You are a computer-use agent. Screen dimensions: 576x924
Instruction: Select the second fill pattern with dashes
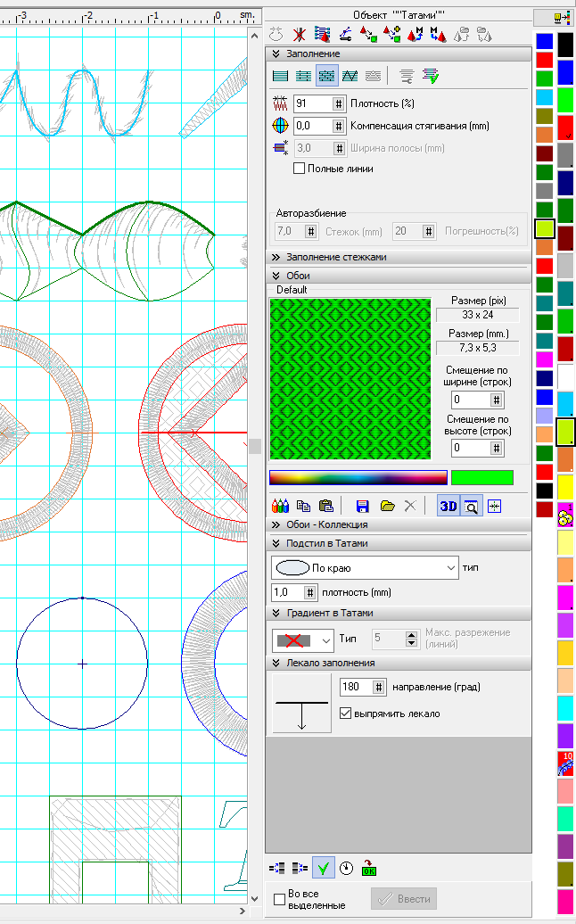coord(303,76)
